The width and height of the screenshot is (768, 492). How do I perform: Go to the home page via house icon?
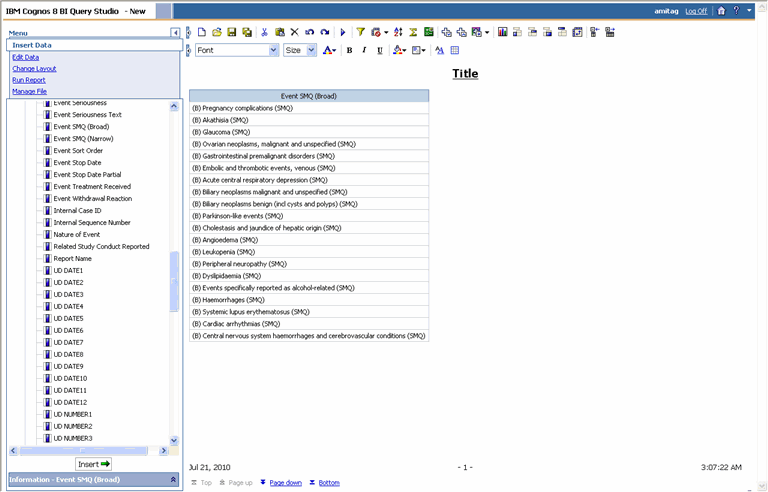tap(721, 11)
